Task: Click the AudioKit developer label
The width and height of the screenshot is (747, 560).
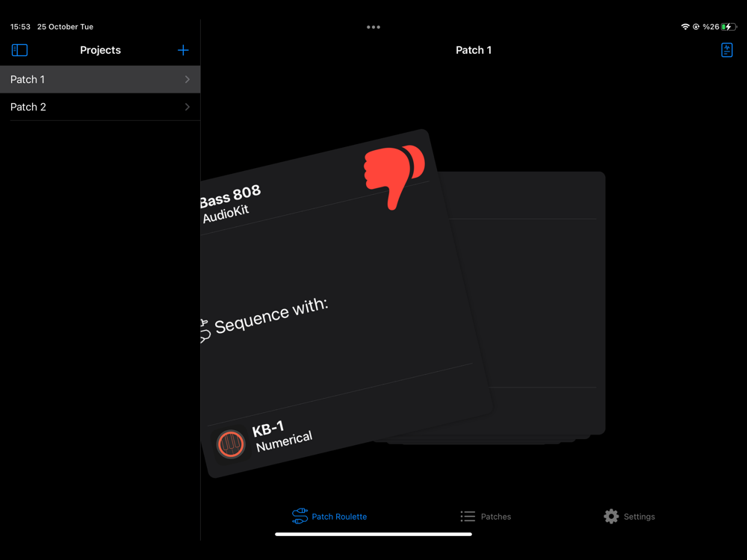Action: click(226, 214)
